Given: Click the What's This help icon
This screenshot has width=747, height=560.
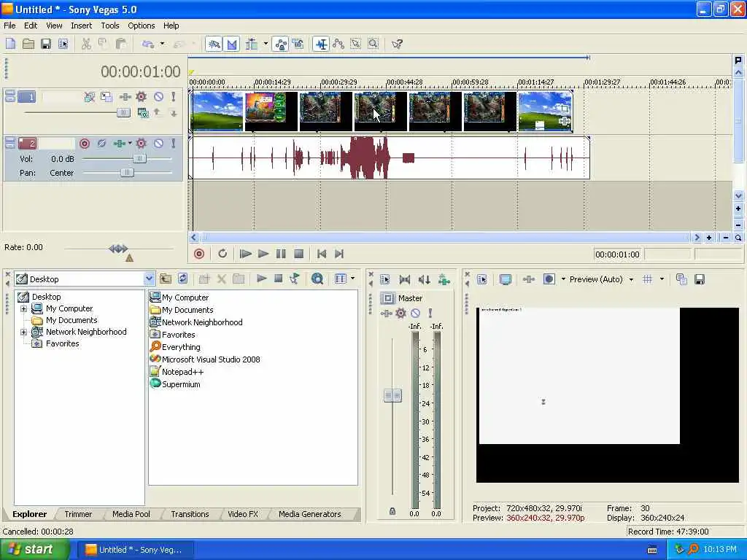Looking at the screenshot, I should coord(397,44).
